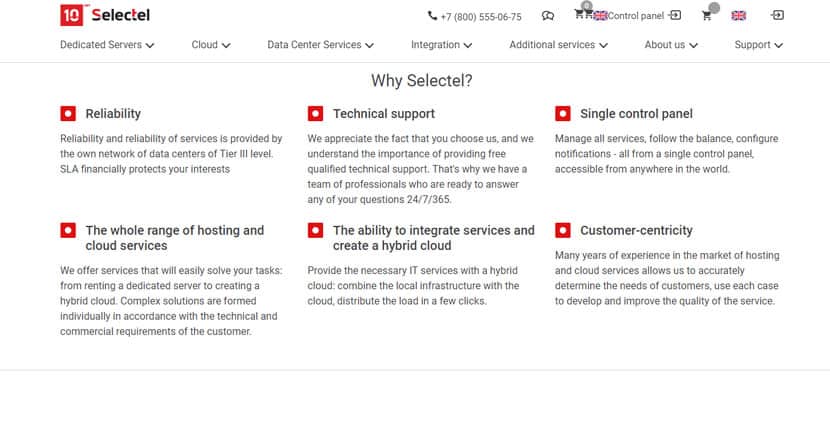
Task: Click the Why Selectel? heading
Action: [421, 81]
